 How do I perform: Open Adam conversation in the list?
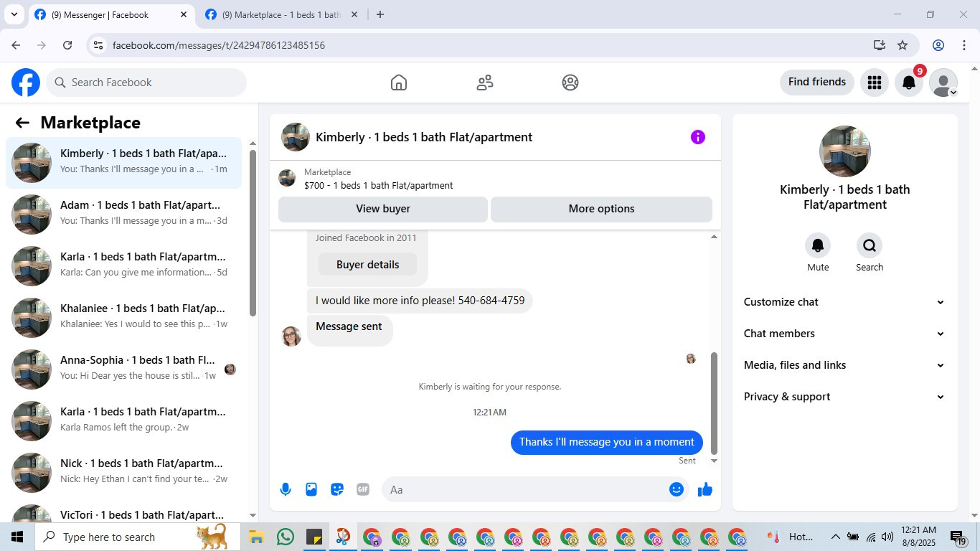pos(124,215)
